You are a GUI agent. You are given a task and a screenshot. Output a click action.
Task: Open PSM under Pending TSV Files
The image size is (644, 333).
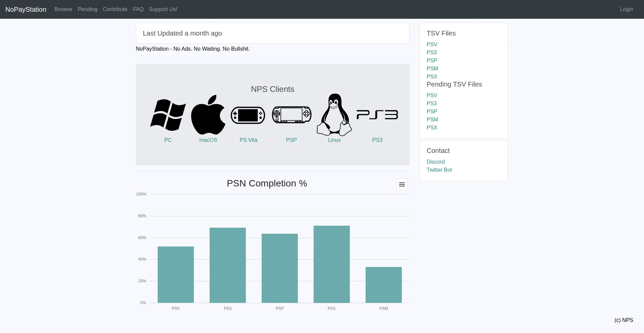(x=432, y=119)
